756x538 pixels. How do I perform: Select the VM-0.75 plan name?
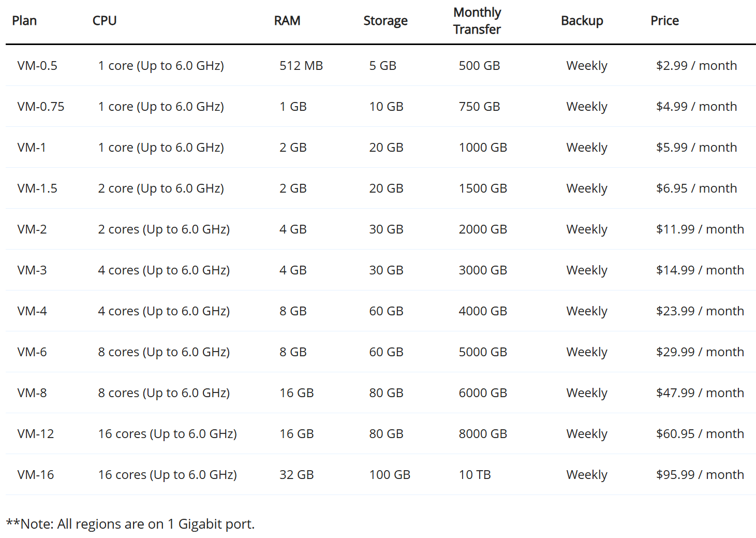click(41, 107)
